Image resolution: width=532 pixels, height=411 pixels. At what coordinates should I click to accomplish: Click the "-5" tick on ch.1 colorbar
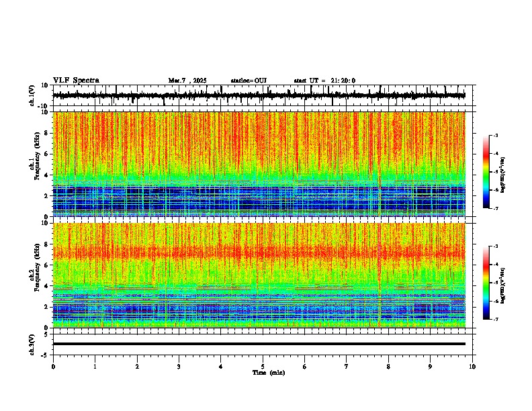[x=495, y=172]
